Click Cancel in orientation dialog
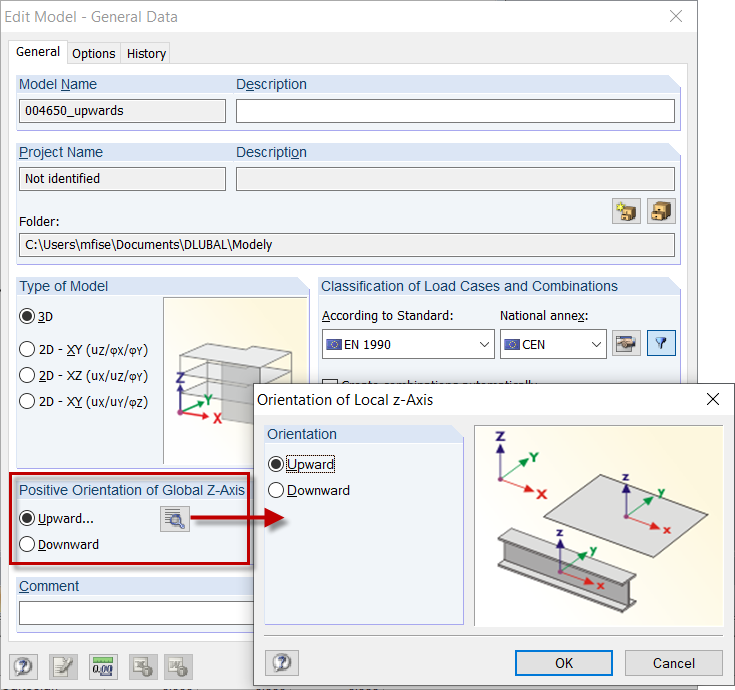The image size is (735, 690). (x=674, y=663)
